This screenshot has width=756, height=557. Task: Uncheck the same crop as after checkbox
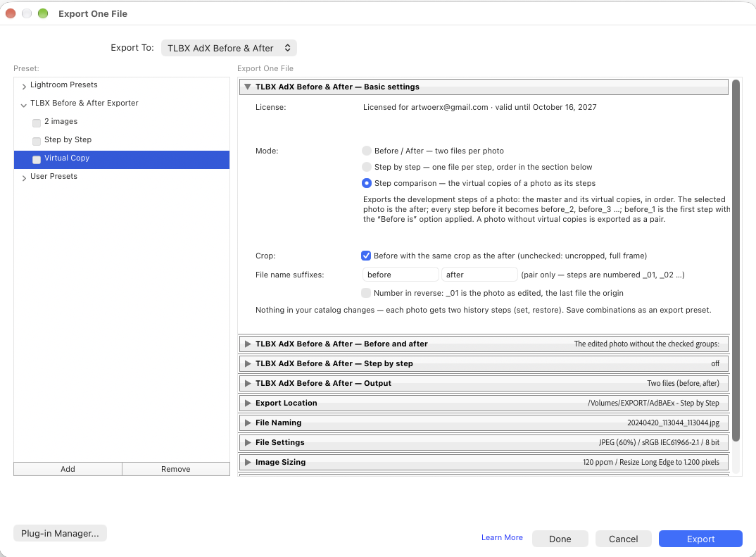tap(366, 256)
